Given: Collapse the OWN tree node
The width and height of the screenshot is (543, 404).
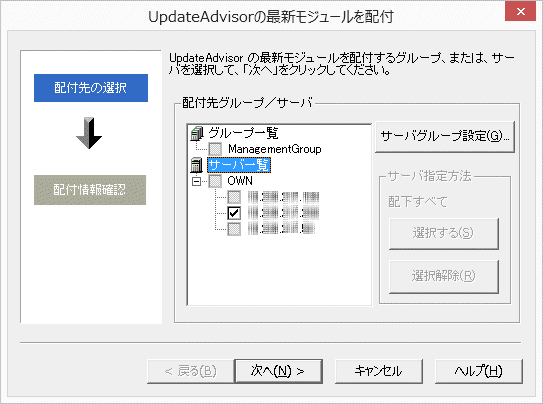Looking at the screenshot, I should point(196,181).
